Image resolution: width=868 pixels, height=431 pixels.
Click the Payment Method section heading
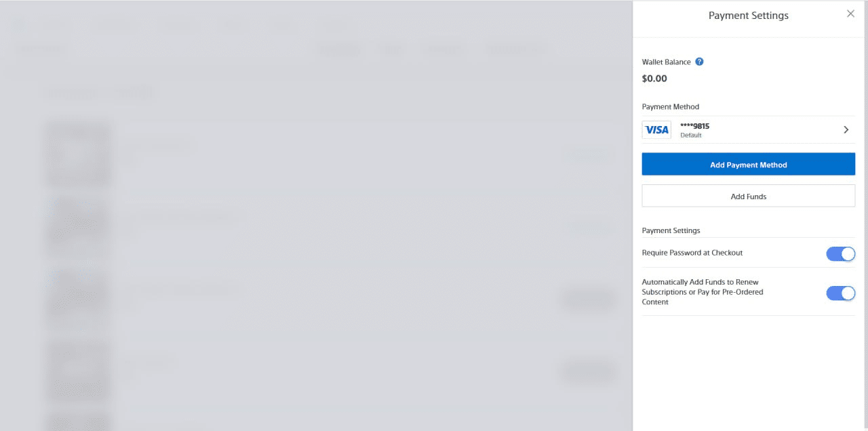click(x=671, y=106)
